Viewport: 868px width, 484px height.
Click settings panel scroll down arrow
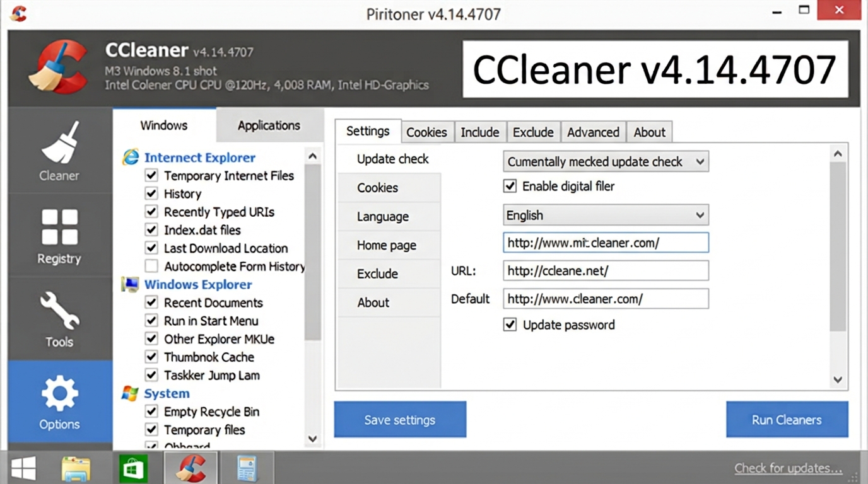[838, 379]
